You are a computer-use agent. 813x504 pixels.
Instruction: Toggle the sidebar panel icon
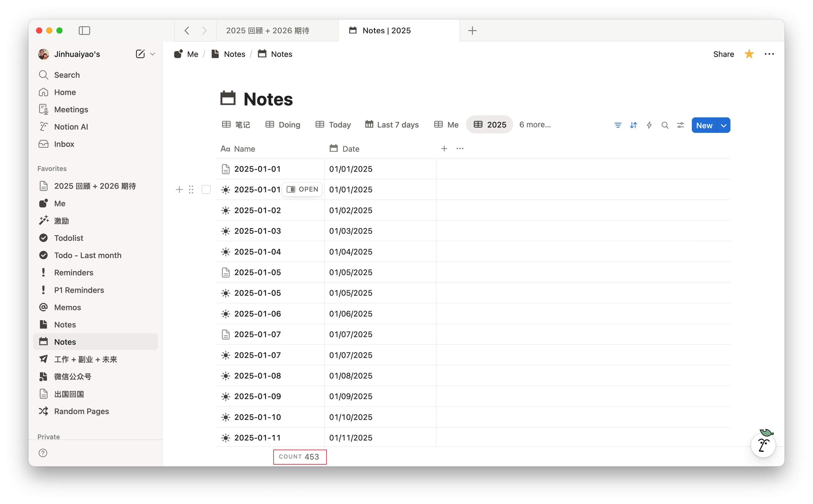84,30
